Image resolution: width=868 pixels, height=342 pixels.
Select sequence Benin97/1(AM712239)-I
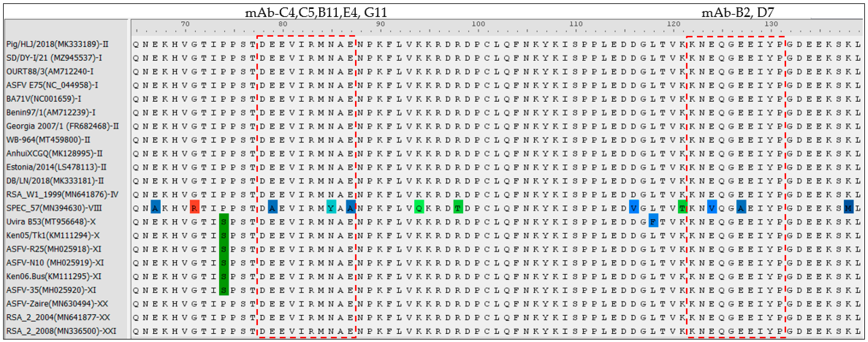(x=51, y=112)
